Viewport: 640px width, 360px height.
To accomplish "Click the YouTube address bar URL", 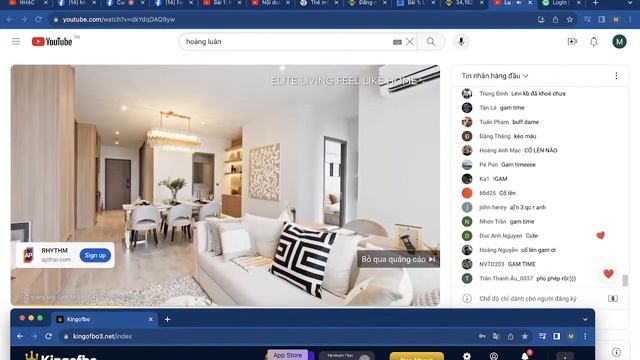I will 118,19.
